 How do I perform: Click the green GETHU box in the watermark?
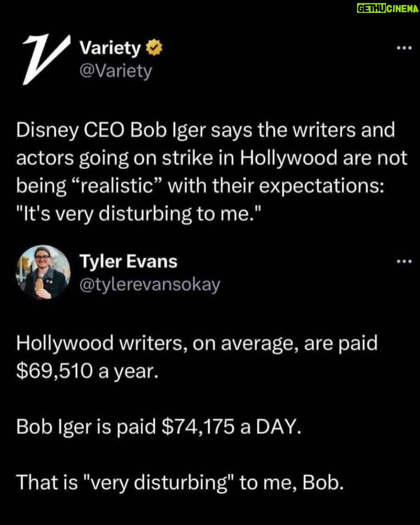tap(371, 9)
